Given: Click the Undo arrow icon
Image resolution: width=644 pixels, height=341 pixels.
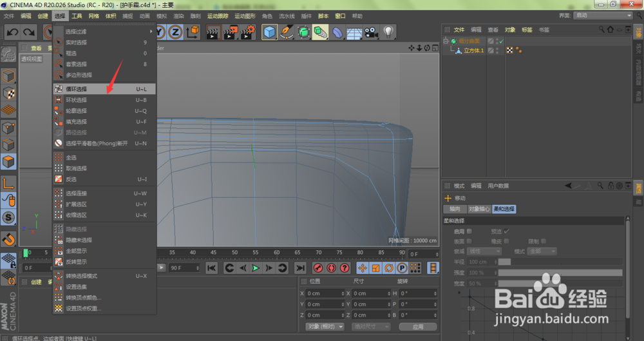Looking at the screenshot, I should pyautogui.click(x=12, y=32).
